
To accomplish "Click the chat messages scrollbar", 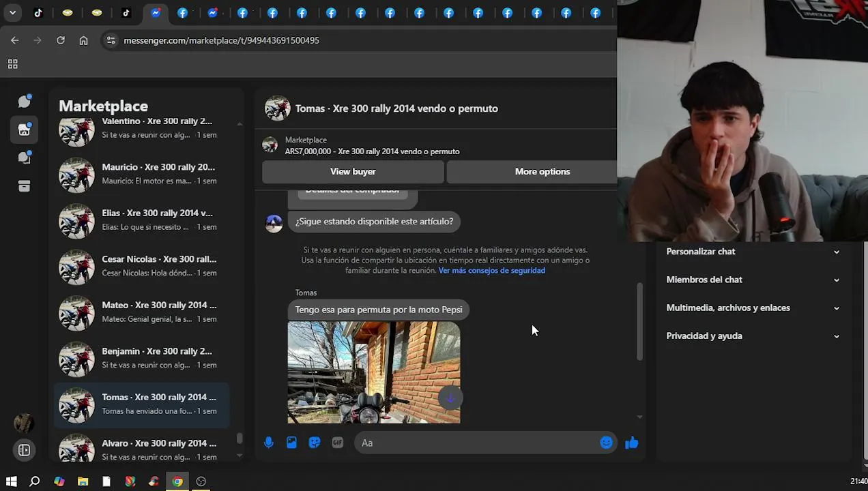I will click(x=639, y=321).
